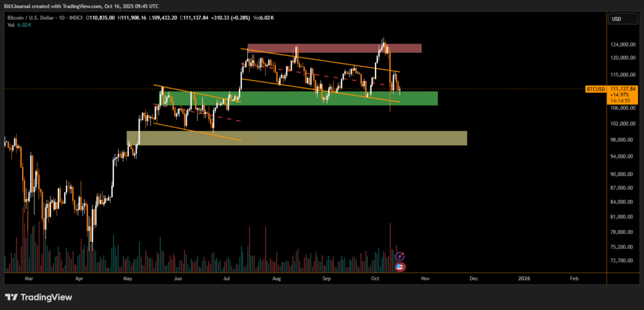Click the TradingView logo
The width and height of the screenshot is (644, 310).
38,297
